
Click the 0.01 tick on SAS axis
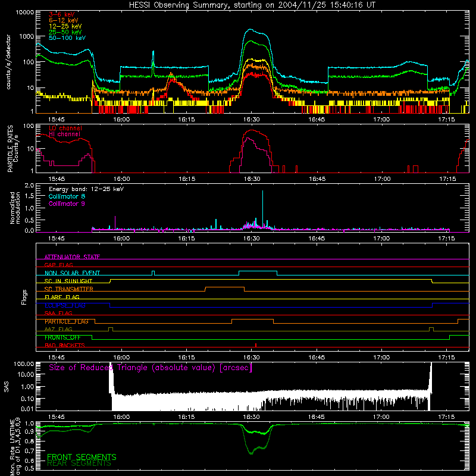click(27, 409)
